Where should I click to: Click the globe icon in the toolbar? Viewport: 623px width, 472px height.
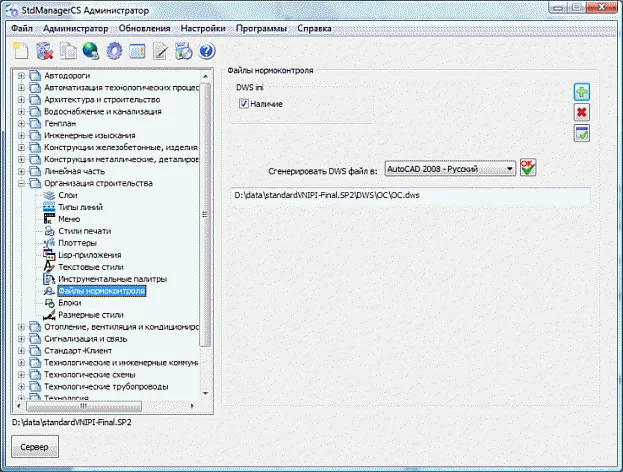(91, 51)
